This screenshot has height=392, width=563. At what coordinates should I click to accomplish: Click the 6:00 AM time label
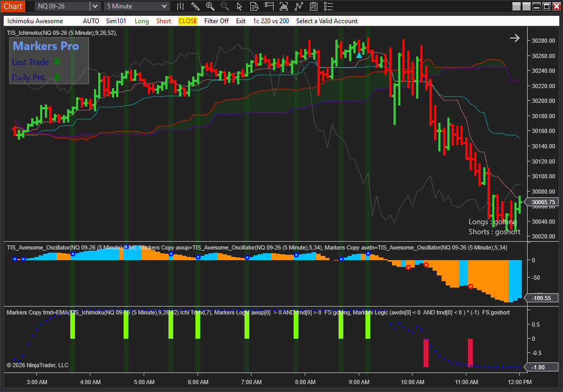(x=198, y=382)
